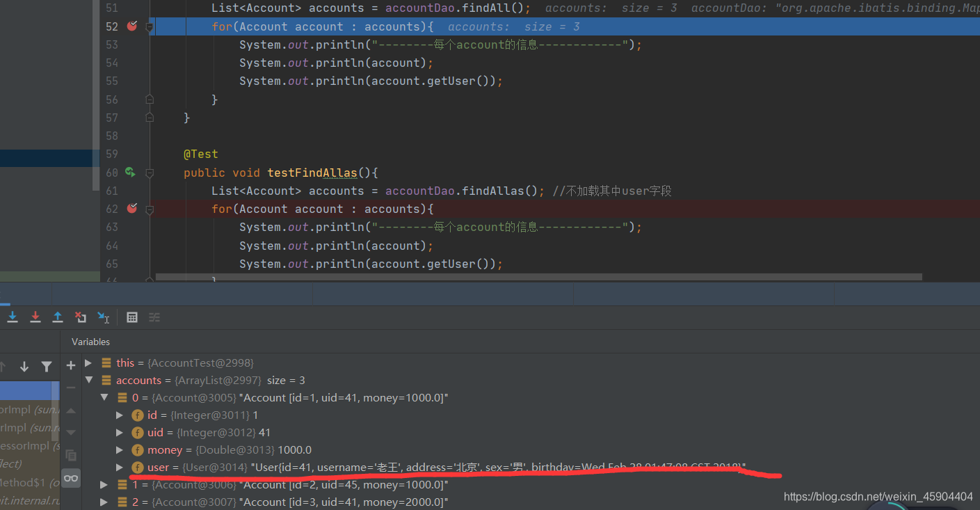This screenshot has width=980, height=510.
Task: Click the field icon beside 'id'
Action: [138, 415]
